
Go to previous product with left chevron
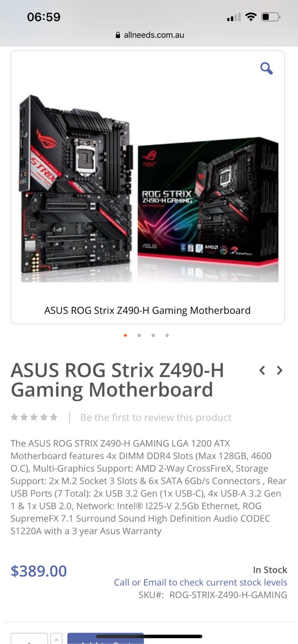[262, 370]
